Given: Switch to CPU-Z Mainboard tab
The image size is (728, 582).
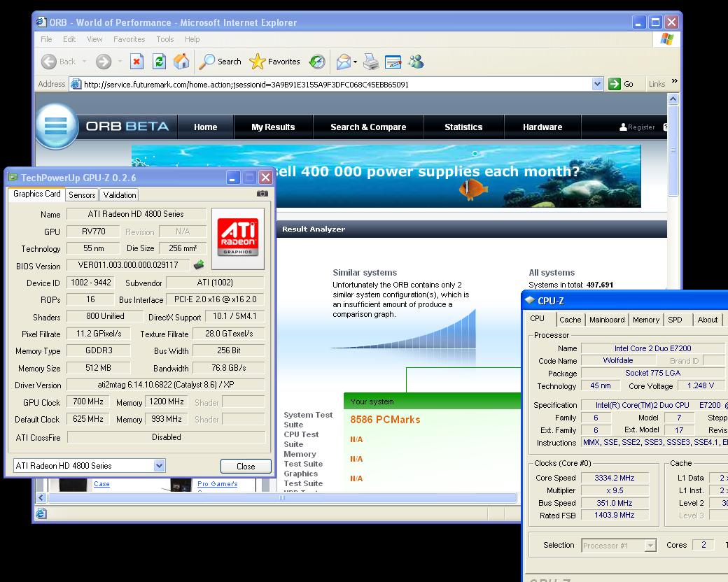Looking at the screenshot, I should tap(607, 320).
